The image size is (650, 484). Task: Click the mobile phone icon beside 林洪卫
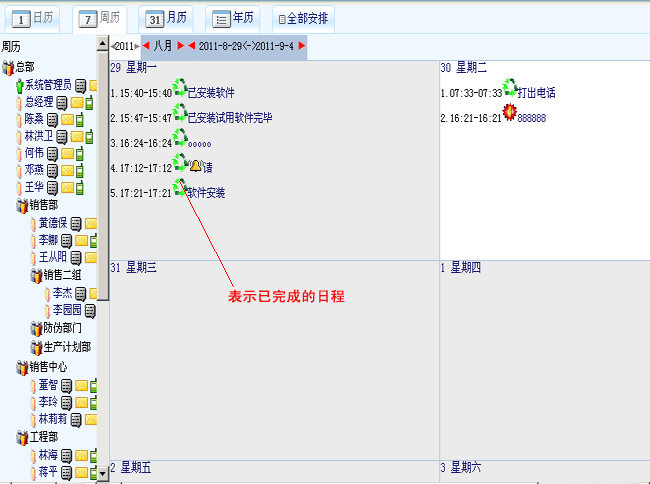[89, 136]
